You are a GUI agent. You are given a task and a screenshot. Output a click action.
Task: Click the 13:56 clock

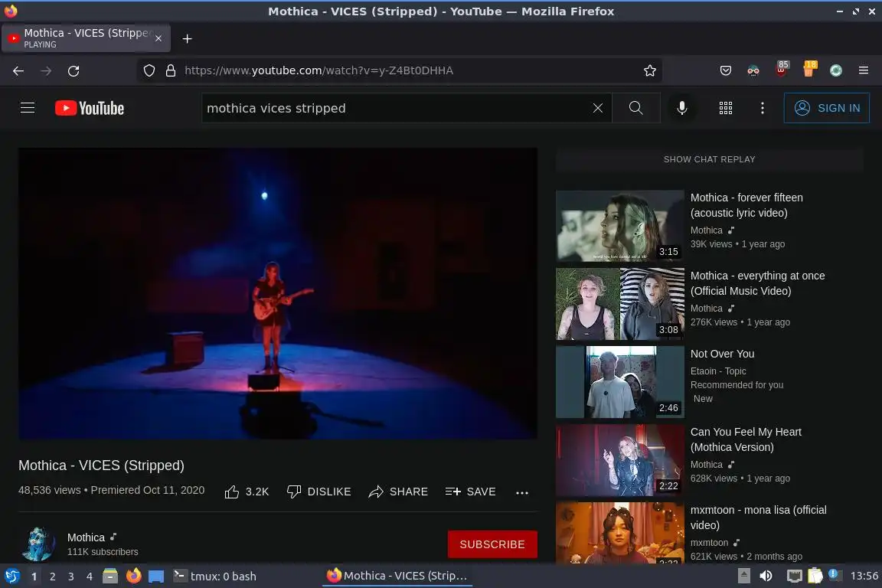pyautogui.click(x=864, y=576)
